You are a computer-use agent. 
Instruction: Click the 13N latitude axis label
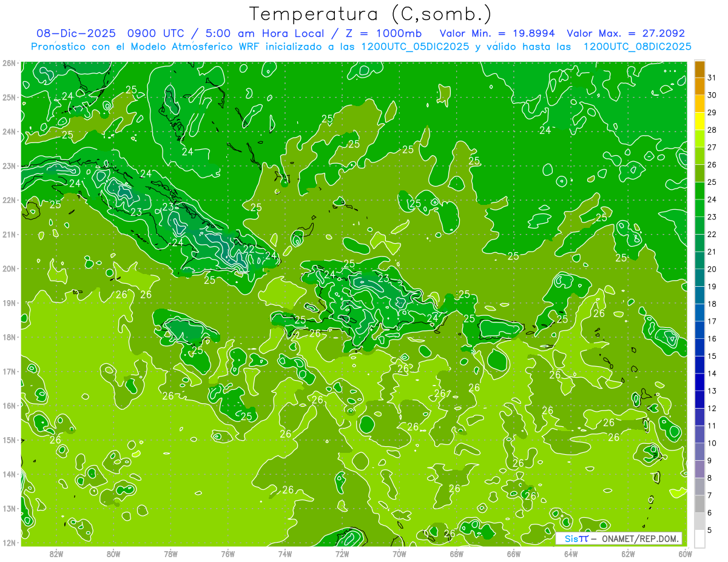click(x=9, y=508)
